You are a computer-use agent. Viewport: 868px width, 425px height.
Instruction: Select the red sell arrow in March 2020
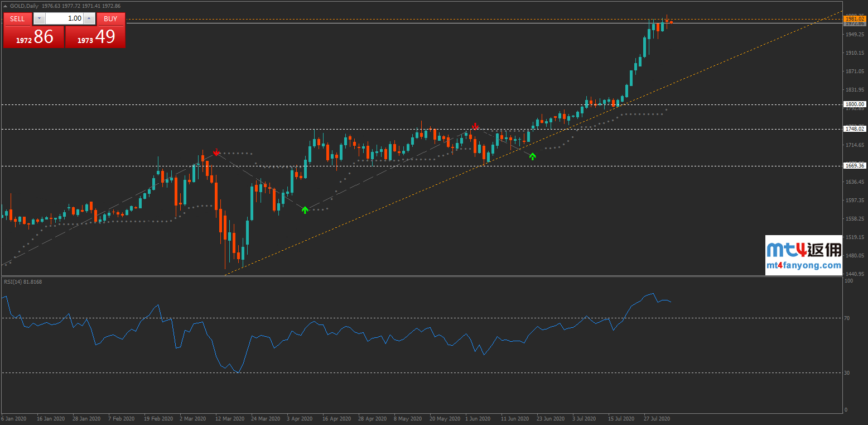click(216, 152)
